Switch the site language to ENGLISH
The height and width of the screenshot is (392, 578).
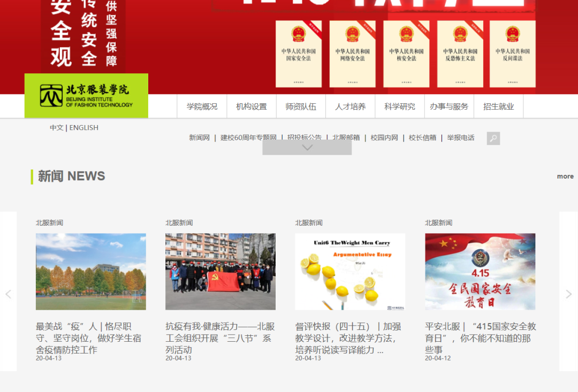pyautogui.click(x=84, y=128)
